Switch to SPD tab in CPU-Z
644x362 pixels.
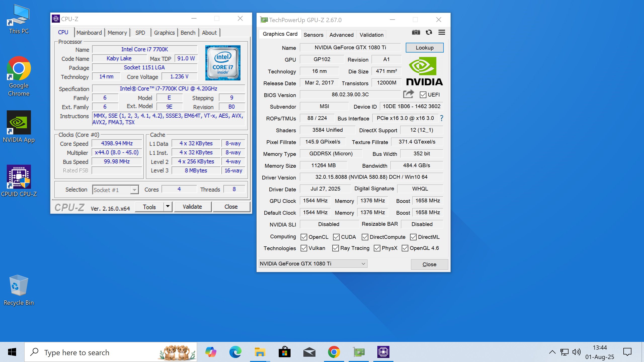tap(140, 33)
